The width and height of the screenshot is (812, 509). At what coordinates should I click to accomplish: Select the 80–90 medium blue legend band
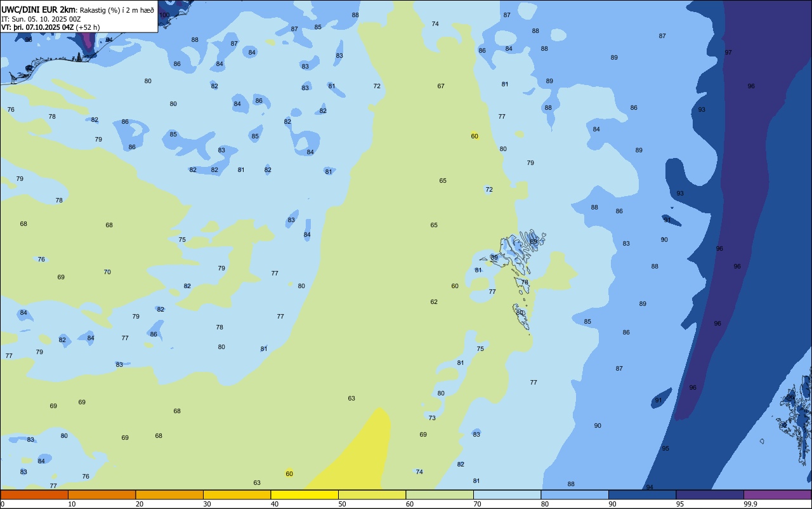point(575,494)
